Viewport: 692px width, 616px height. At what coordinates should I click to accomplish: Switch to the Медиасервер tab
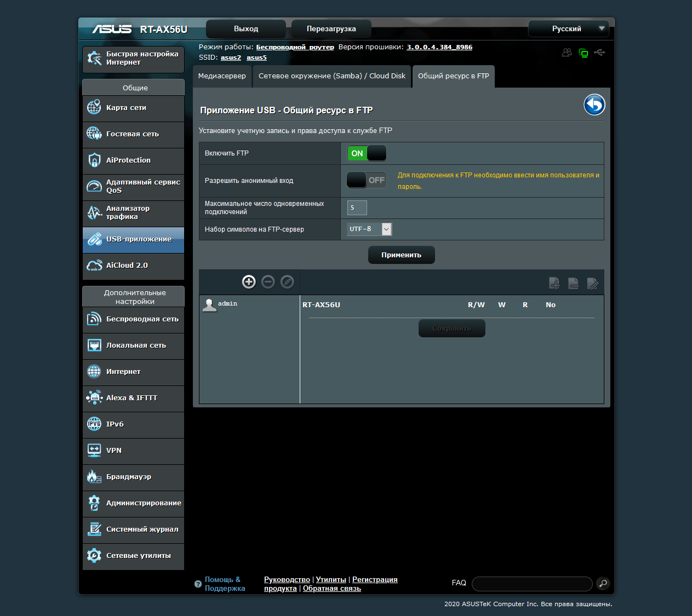pos(222,76)
